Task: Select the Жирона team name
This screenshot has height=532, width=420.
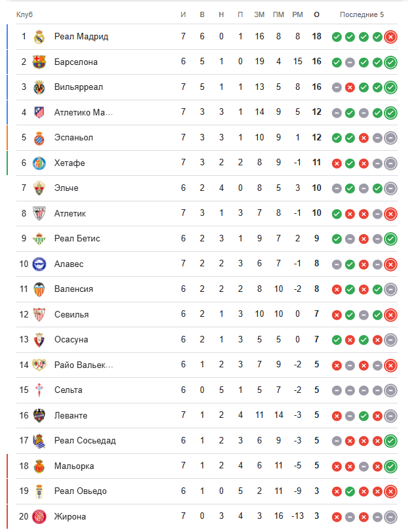Action: 70,516
